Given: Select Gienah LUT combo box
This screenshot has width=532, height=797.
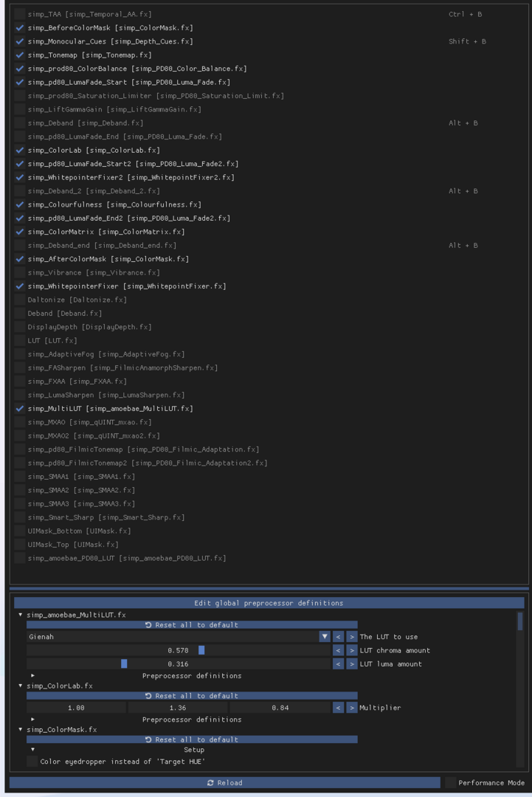Looking at the screenshot, I should tap(179, 636).
